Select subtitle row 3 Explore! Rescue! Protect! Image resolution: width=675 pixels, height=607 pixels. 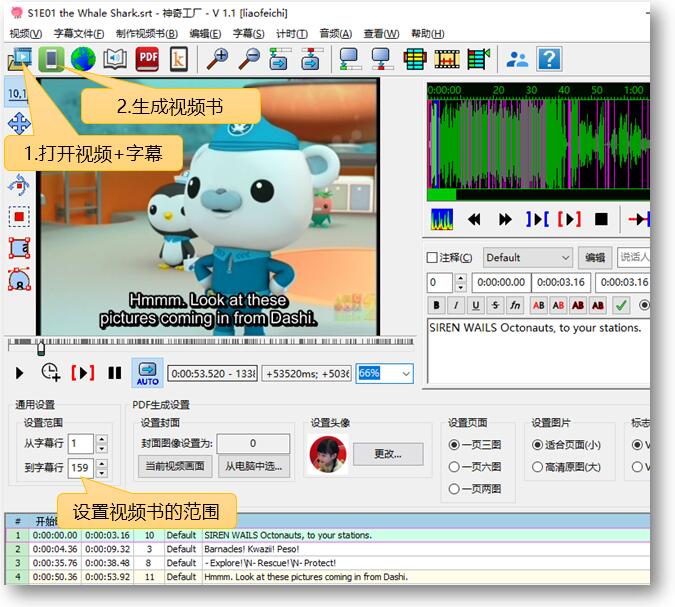[328, 563]
